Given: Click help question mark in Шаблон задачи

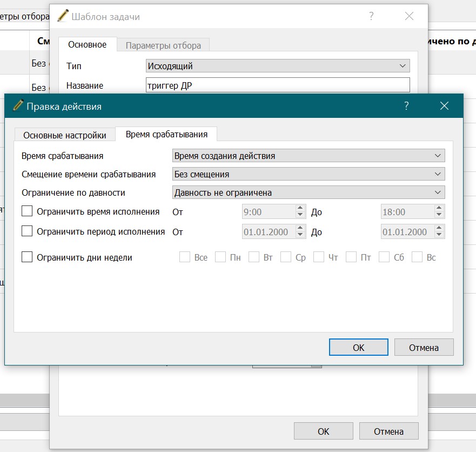Looking at the screenshot, I should [371, 16].
